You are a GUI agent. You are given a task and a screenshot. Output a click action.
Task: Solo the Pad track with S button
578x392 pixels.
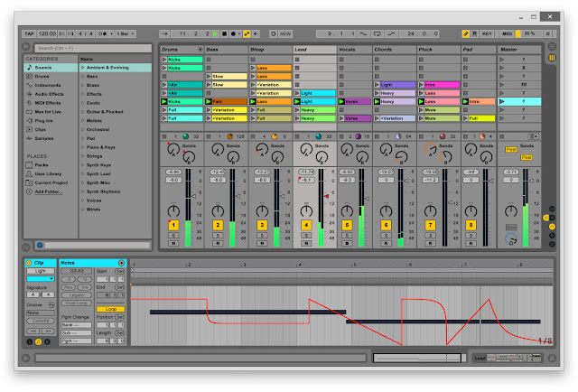(x=471, y=235)
